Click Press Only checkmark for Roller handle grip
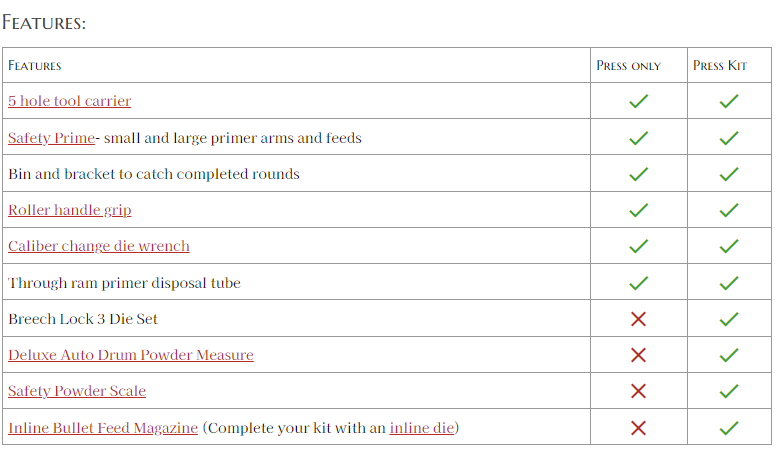 638,210
